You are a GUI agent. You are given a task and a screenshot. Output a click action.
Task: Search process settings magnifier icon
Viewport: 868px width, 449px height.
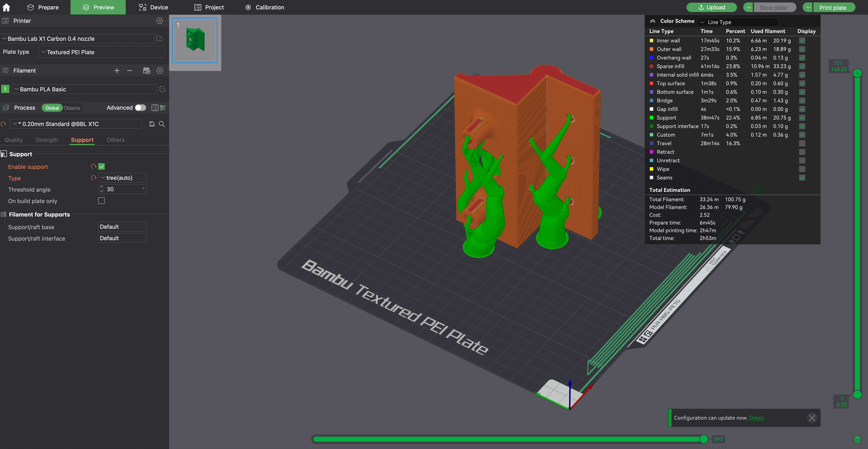click(162, 124)
